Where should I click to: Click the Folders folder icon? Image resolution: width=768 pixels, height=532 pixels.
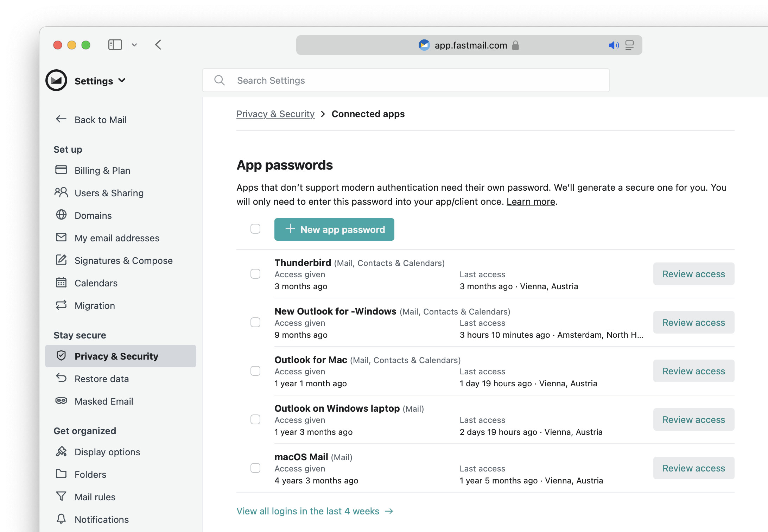click(x=61, y=474)
